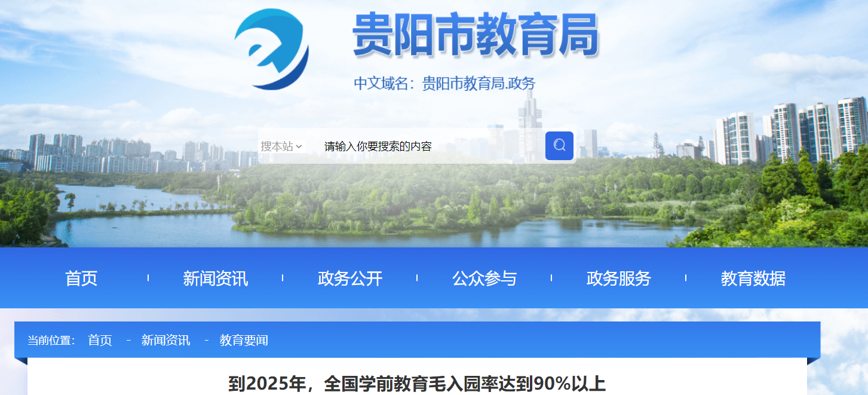The image size is (868, 395).
Task: Open the 首页 navigation menu item
Action: 81,278
